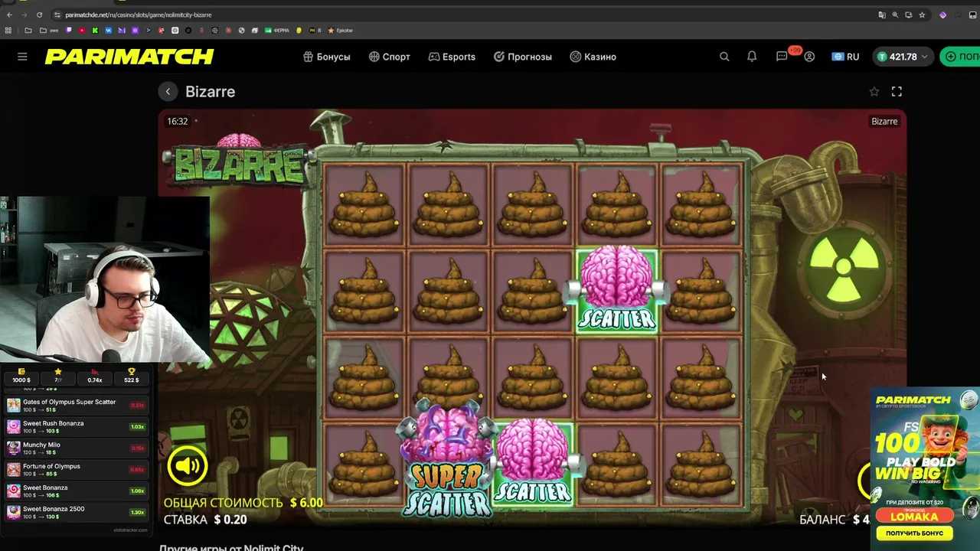Select the Munchy Milo entry
This screenshot has width=980, height=551.
[x=75, y=447]
